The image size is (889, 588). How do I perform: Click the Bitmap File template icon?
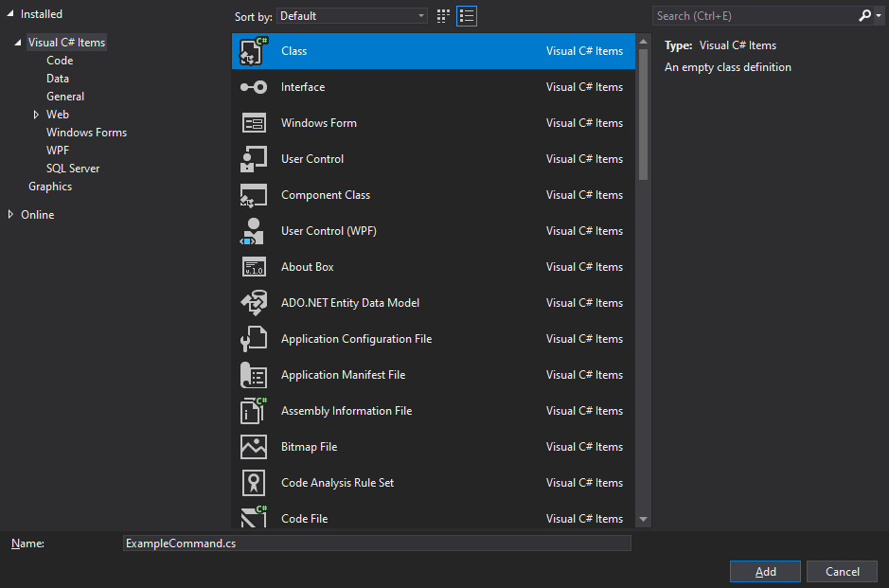tap(254, 447)
